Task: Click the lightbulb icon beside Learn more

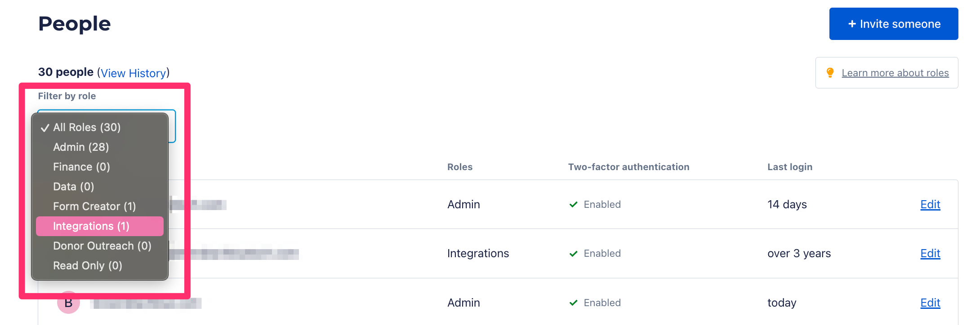Action: (830, 73)
